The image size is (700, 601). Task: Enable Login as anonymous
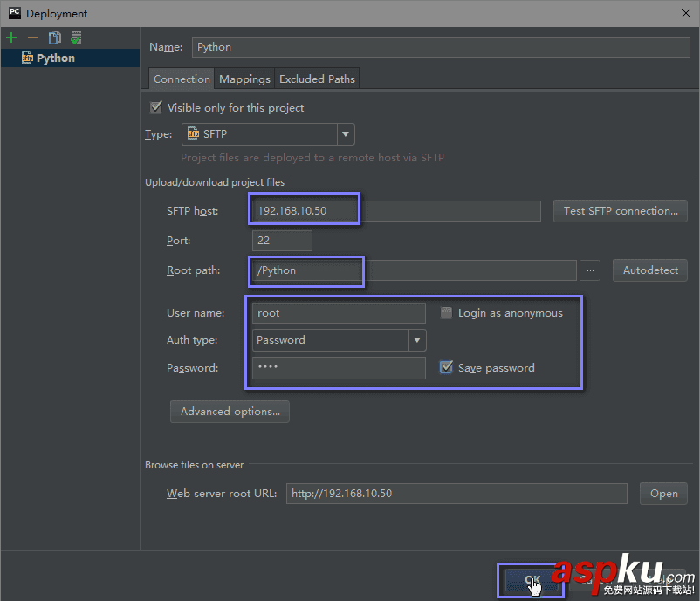pyautogui.click(x=447, y=312)
